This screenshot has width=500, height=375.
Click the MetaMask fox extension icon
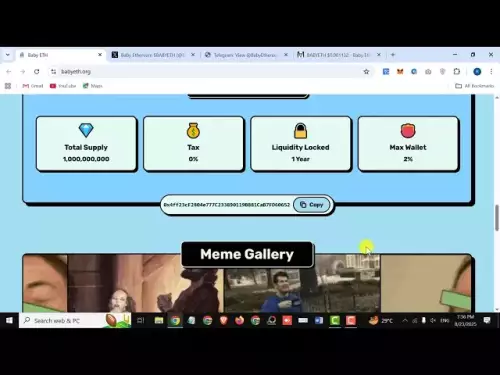point(400,72)
